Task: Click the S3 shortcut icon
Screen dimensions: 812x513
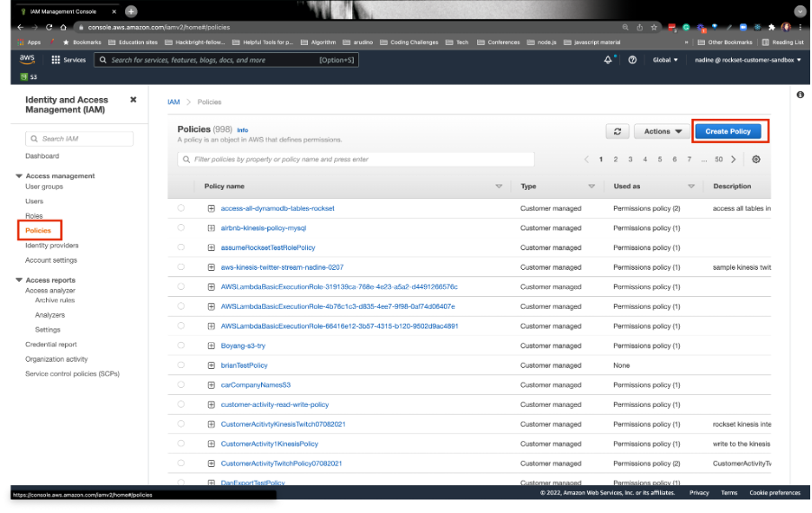Action: [x=23, y=76]
